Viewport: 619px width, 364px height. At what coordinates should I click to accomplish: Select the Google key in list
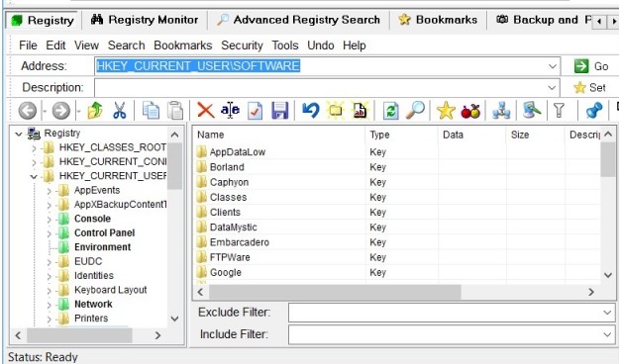pos(226,273)
